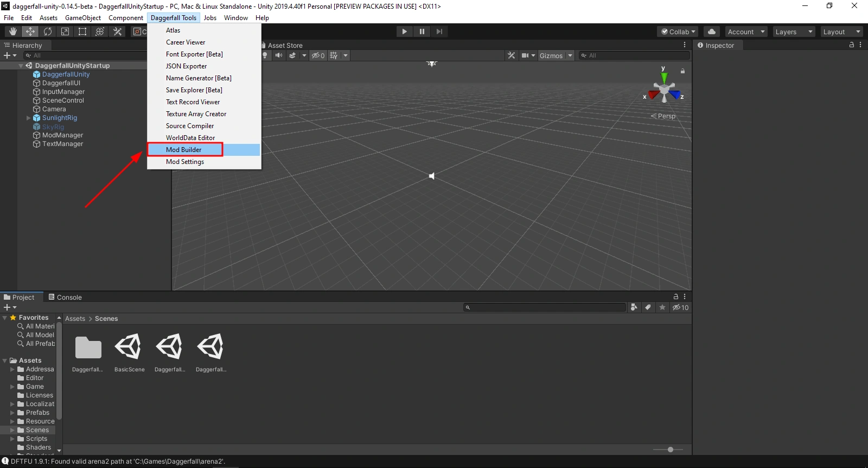Viewport: 868px width, 468px height.
Task: Select the Scale tool in the toolbar
Action: click(65, 31)
